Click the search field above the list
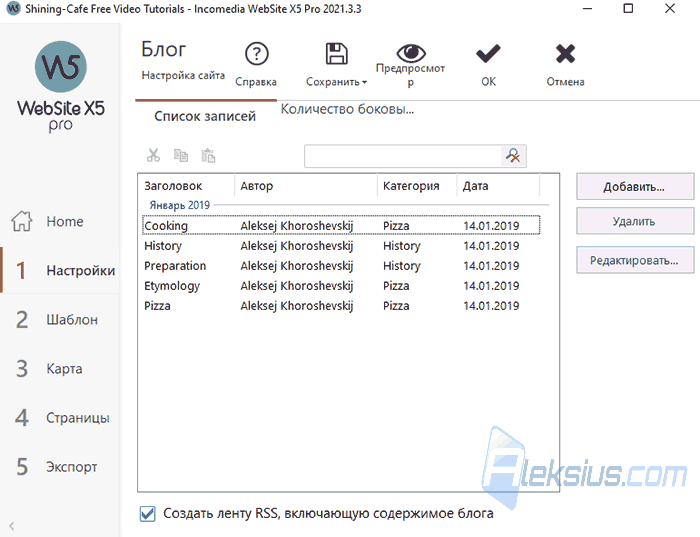The width and height of the screenshot is (700, 537). pos(403,156)
